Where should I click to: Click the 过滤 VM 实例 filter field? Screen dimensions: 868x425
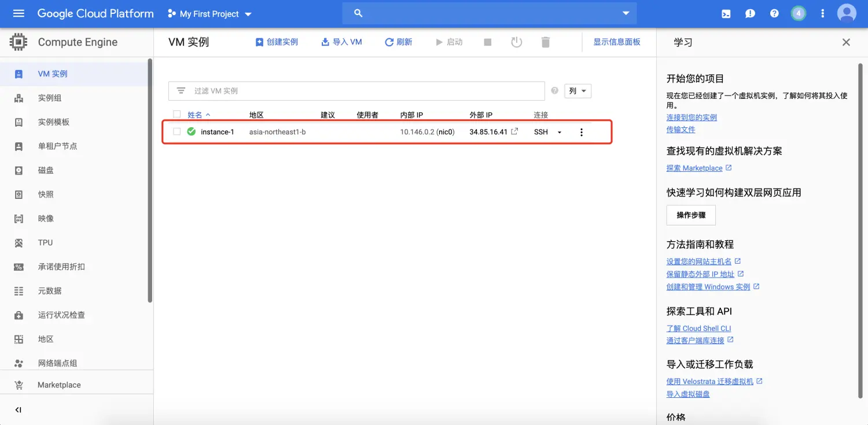click(x=356, y=91)
